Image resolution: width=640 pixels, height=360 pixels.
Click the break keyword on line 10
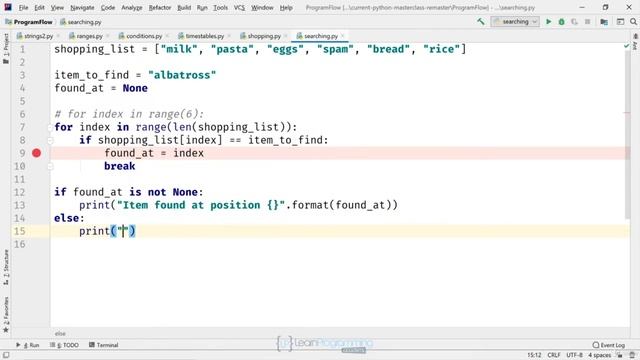[120, 166]
